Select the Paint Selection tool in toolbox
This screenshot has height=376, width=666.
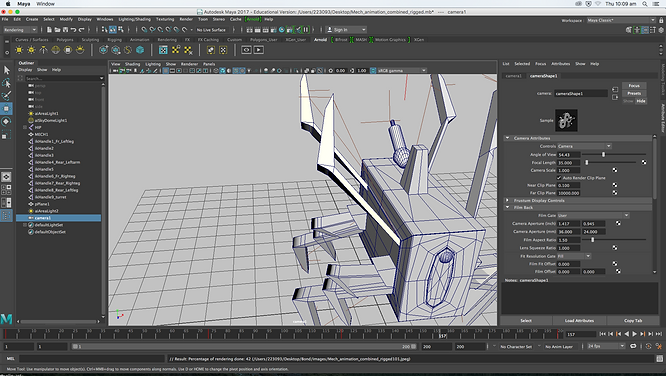[x=6, y=96]
